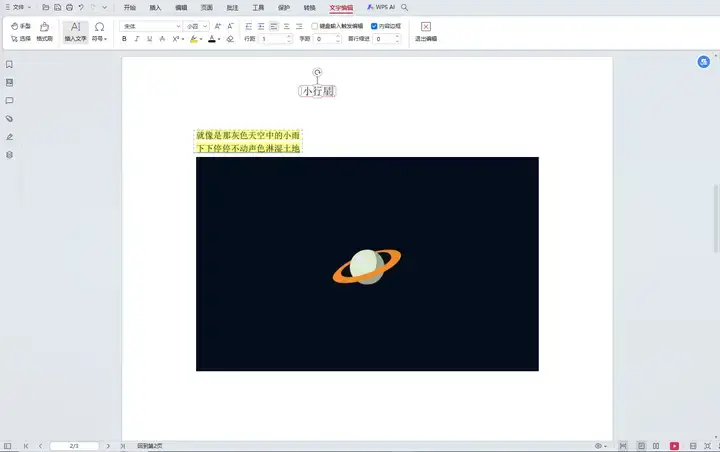The image size is (720, 452).
Task: Switch to the 插入 tab
Action: [156, 7]
